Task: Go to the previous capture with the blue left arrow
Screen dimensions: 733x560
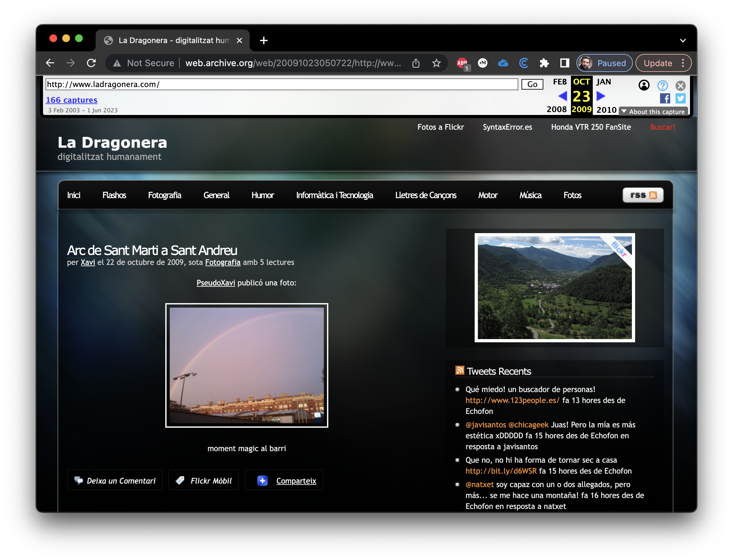Action: pyautogui.click(x=563, y=96)
